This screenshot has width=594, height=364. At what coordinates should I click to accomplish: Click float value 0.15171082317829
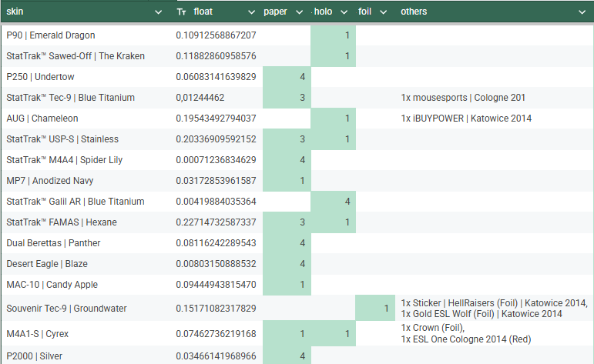point(216,309)
